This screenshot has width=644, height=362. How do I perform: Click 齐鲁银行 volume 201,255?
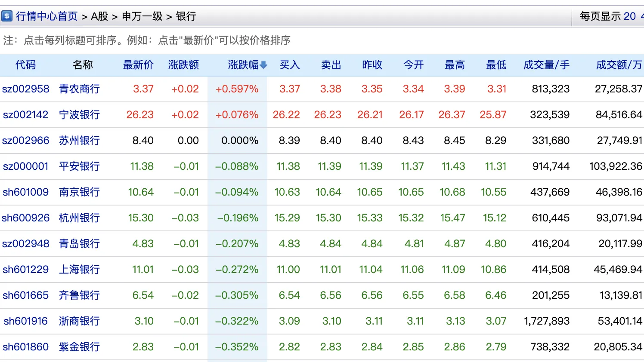coord(551,295)
